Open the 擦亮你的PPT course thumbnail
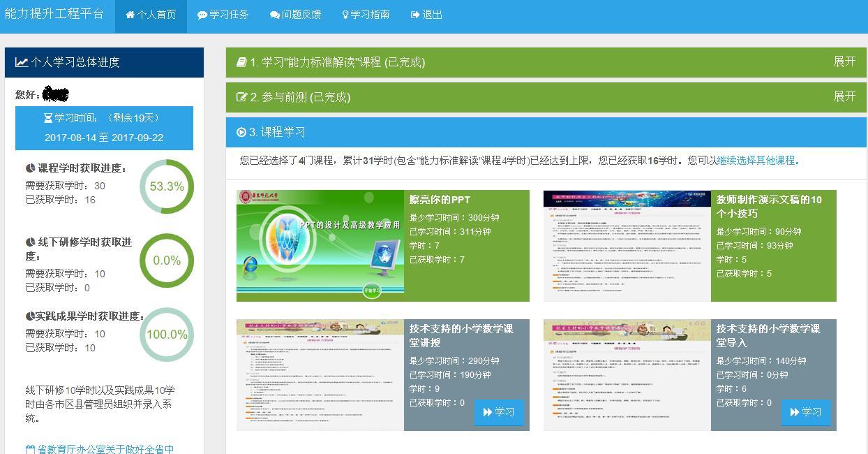This screenshot has height=454, width=868. tap(320, 246)
